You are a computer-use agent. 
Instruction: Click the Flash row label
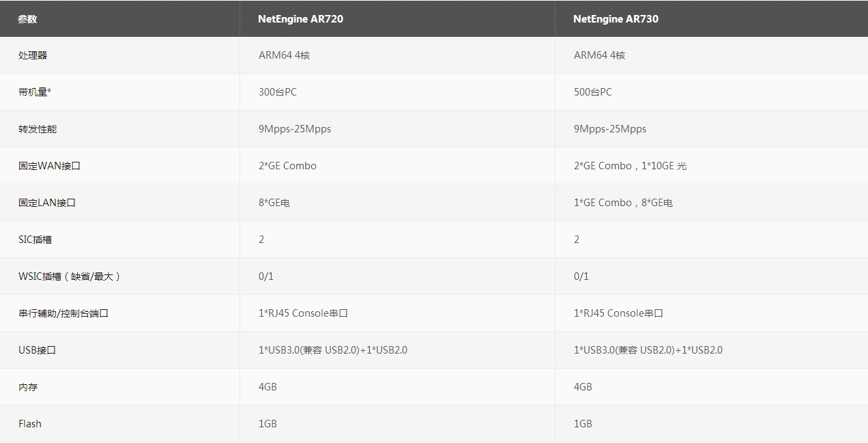(30, 424)
